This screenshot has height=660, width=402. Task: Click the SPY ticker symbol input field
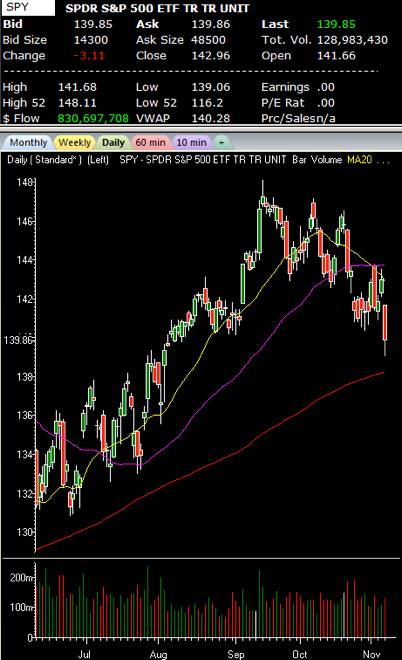tap(28, 8)
